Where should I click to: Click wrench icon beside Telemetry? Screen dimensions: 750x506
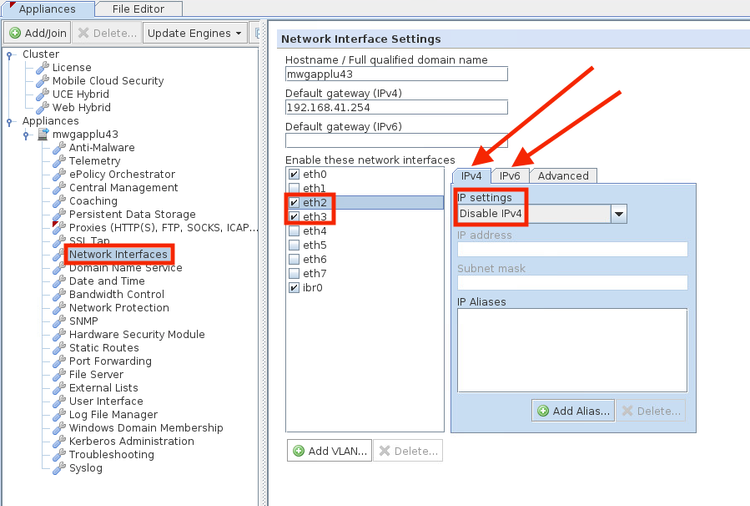click(x=59, y=161)
